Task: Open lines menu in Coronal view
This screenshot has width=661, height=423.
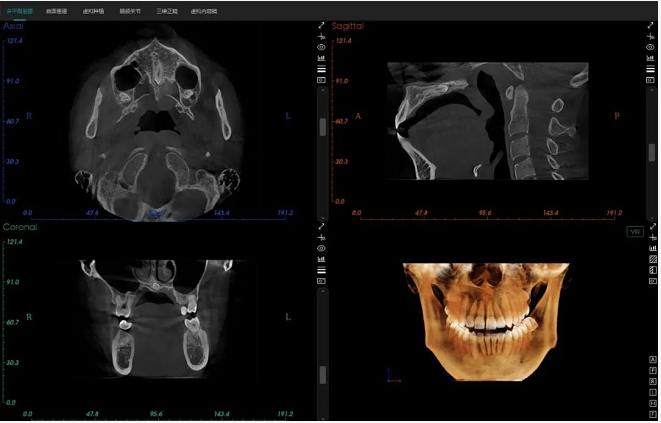Action: 321,270
